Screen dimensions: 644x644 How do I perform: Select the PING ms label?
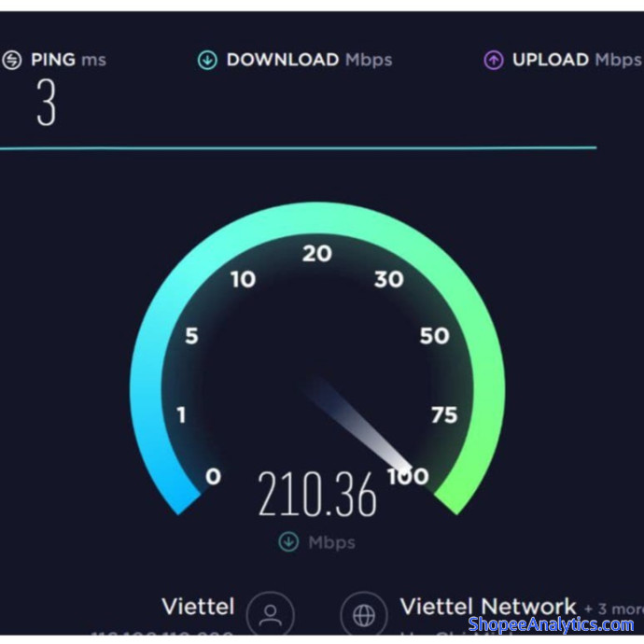point(68,60)
